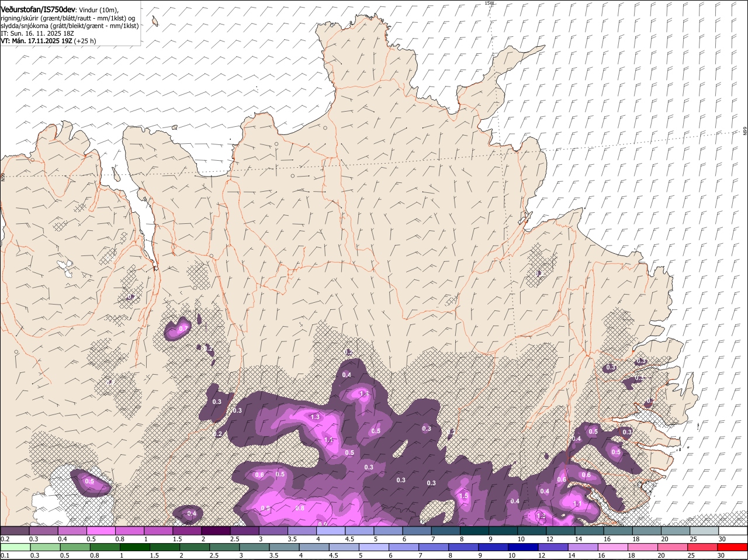The width and height of the screenshot is (748, 560).
Task: Click the 'VT: Mán. 17.11.2025 19Z (+25 h)' line
Action: click(x=49, y=42)
